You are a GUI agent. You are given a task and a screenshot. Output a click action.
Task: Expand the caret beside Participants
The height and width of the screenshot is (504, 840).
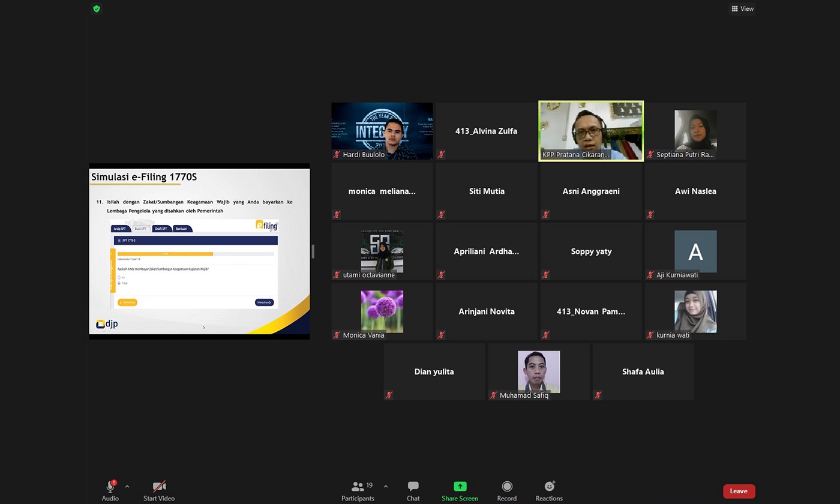[385, 487]
